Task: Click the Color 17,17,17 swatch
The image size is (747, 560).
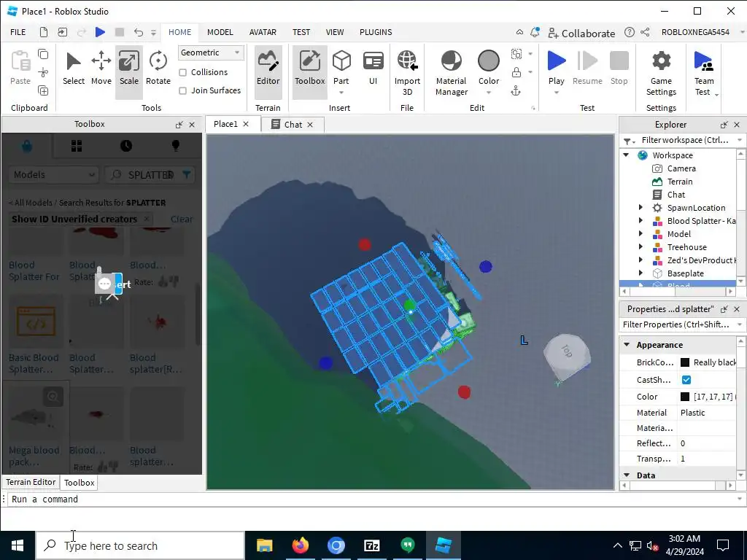Action: click(685, 396)
